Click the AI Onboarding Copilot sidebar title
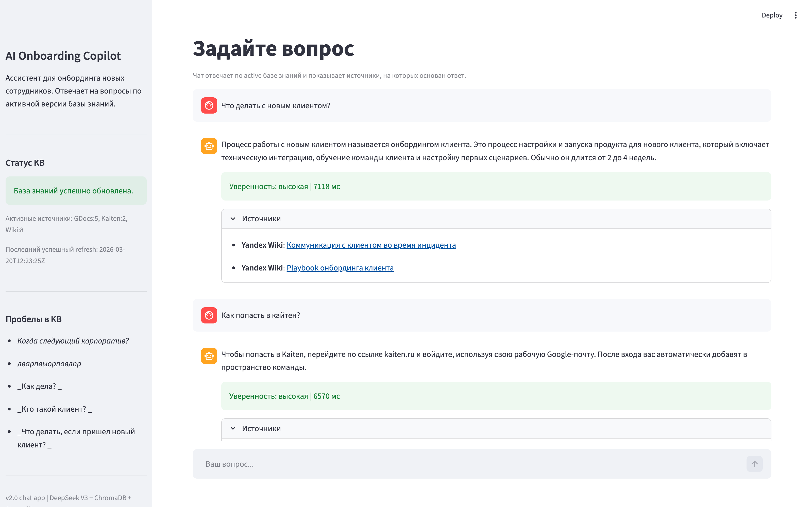The image size is (812, 507). 63,56
